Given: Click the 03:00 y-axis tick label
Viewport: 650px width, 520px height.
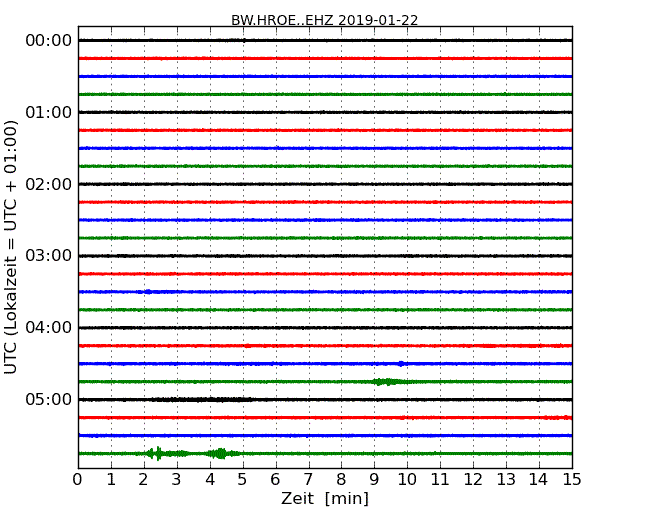Looking at the screenshot, I should (x=49, y=256).
